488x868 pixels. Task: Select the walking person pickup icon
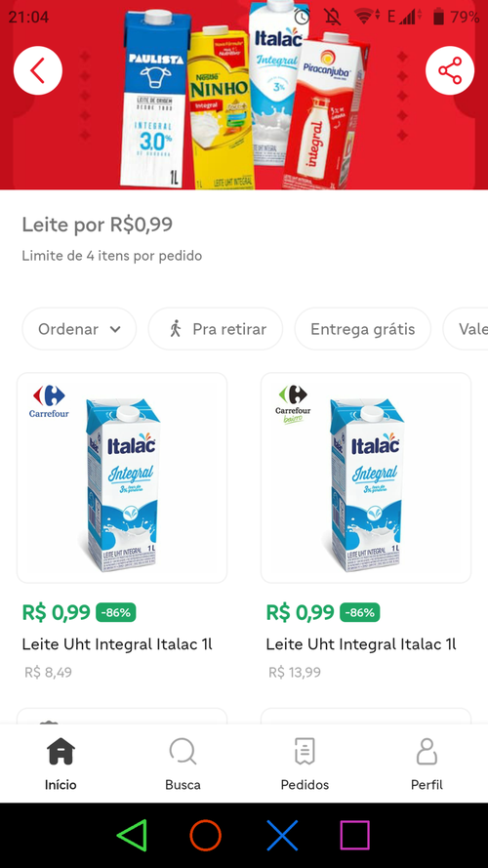(x=176, y=329)
